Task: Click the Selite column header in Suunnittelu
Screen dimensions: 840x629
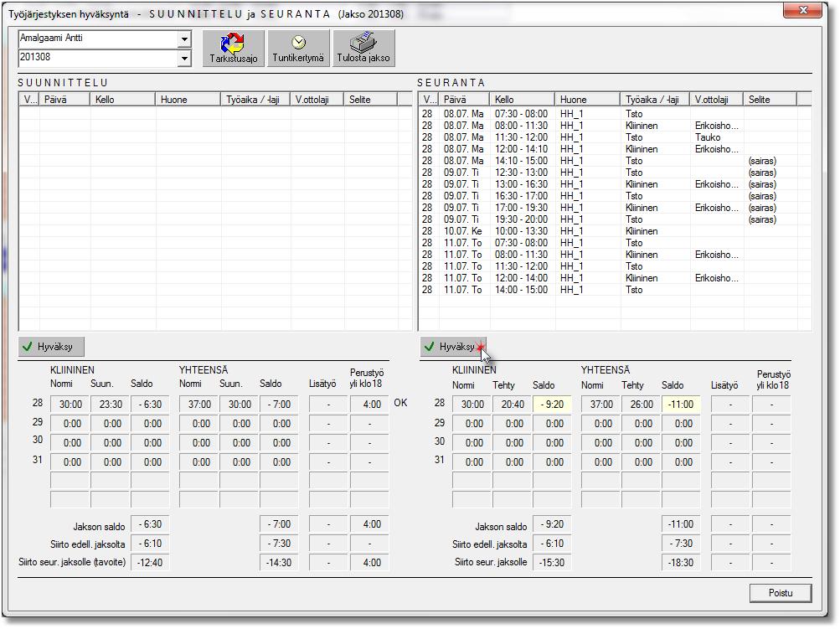Action: (x=371, y=99)
